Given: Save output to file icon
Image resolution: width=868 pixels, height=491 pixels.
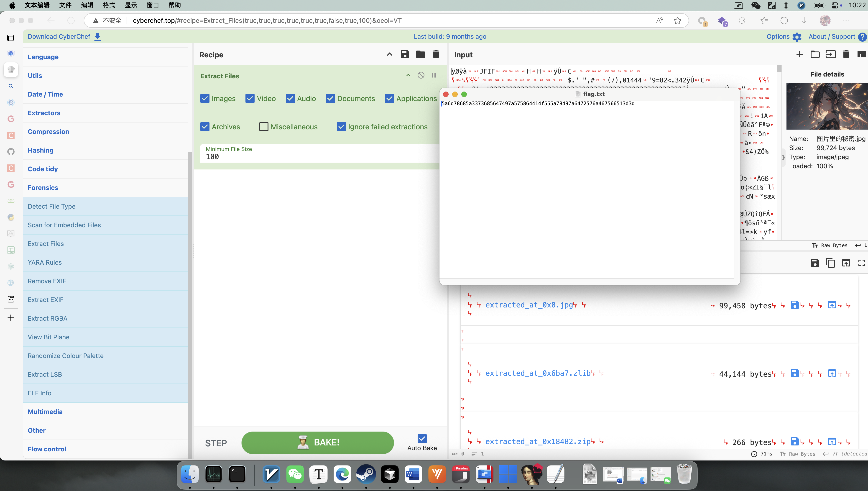Looking at the screenshot, I should pos(815,263).
